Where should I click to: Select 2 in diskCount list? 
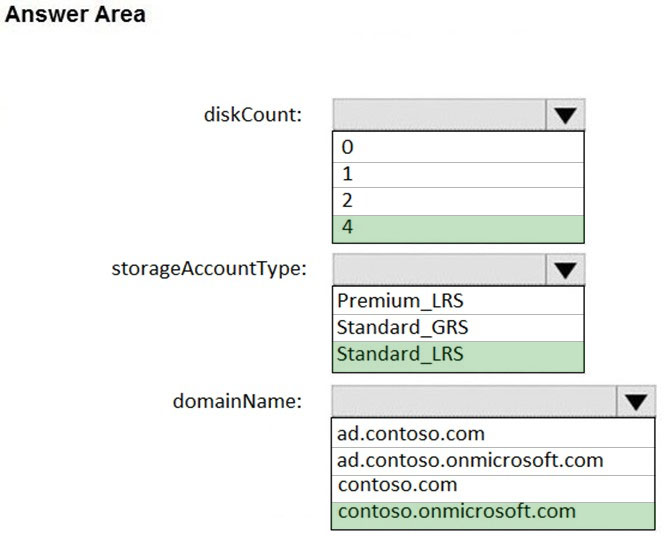pyautogui.click(x=458, y=201)
